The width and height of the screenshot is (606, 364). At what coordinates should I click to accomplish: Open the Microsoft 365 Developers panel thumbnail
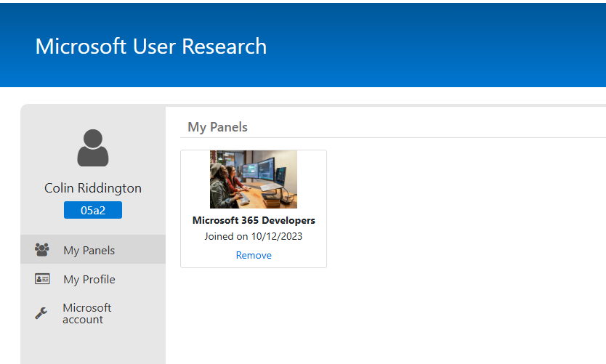coord(254,179)
